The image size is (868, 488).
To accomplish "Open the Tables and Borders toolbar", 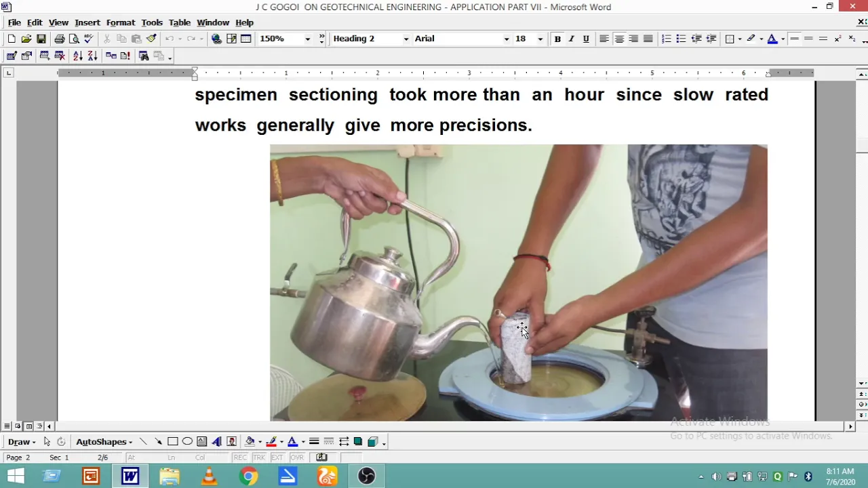I will pos(231,39).
